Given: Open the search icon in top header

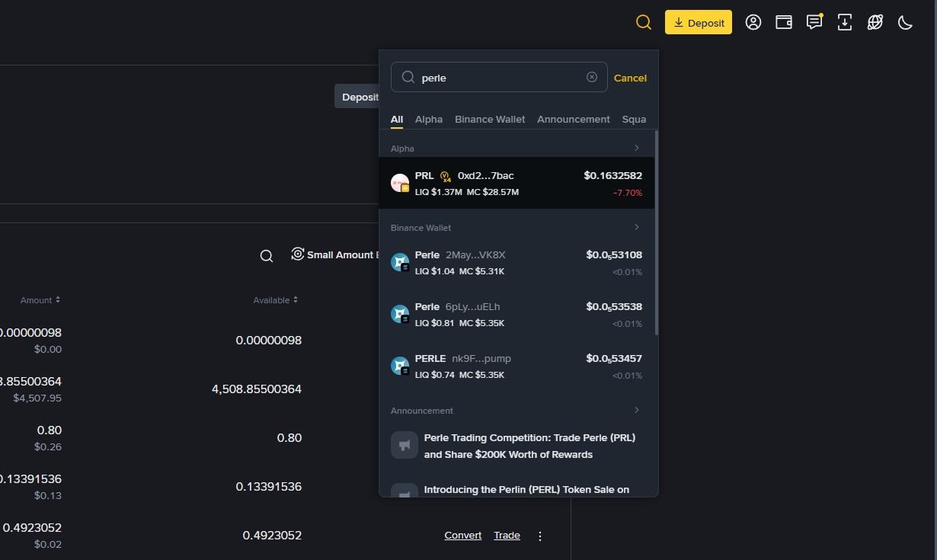Looking at the screenshot, I should 644,22.
